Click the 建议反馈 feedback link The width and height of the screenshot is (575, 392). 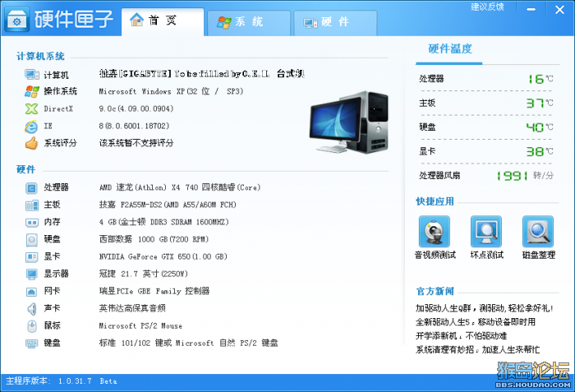tap(487, 7)
